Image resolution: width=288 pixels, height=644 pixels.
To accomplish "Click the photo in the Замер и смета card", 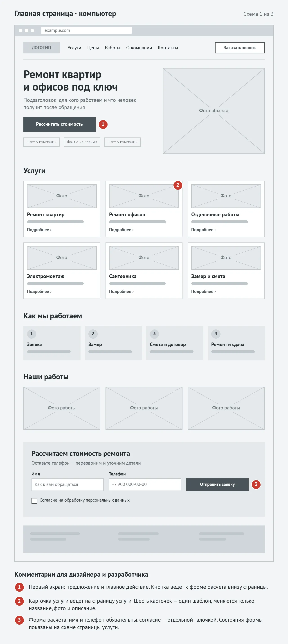I will (226, 258).
